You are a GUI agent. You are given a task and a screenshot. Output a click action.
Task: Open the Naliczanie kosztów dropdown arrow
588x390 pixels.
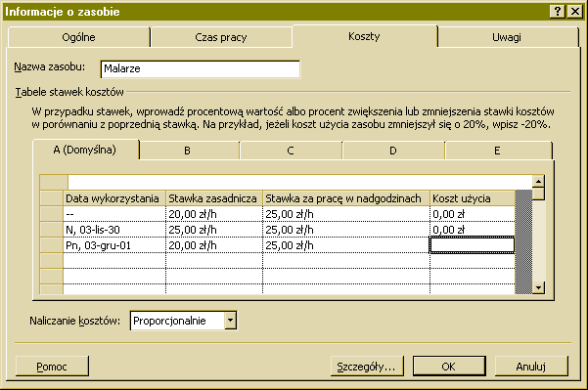[x=230, y=321]
